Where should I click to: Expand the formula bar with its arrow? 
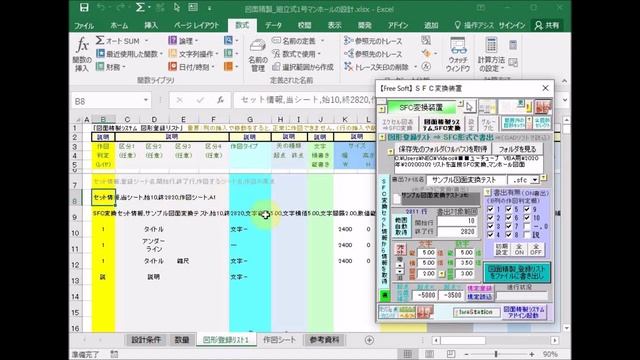coord(565,100)
